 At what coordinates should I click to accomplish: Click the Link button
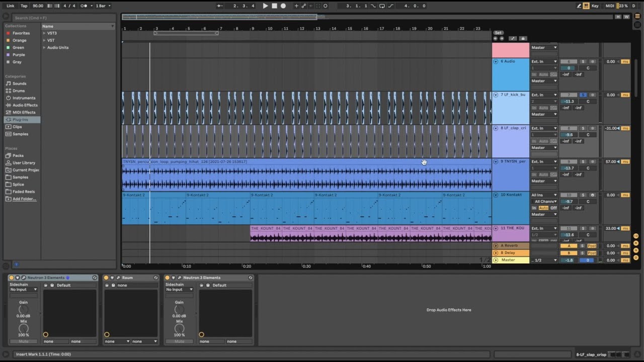click(x=11, y=6)
